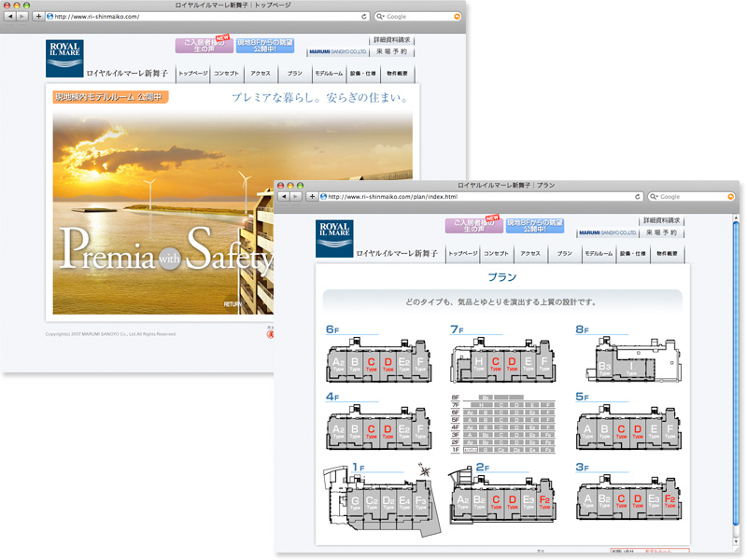Click the vertical scrollbar of the plan window
Screen dimensions: 747x560
point(736,373)
